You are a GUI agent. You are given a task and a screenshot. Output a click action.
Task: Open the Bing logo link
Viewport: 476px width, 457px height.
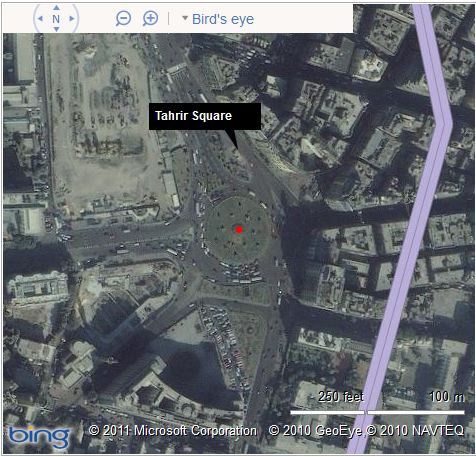tap(39, 436)
